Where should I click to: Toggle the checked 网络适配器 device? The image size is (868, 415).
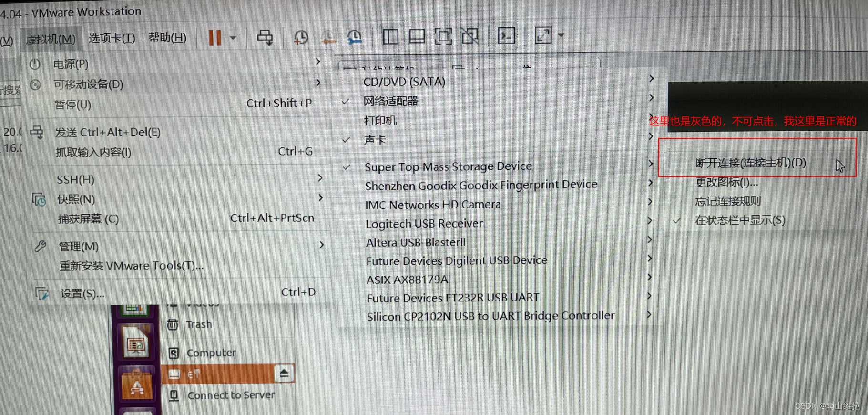click(500, 101)
